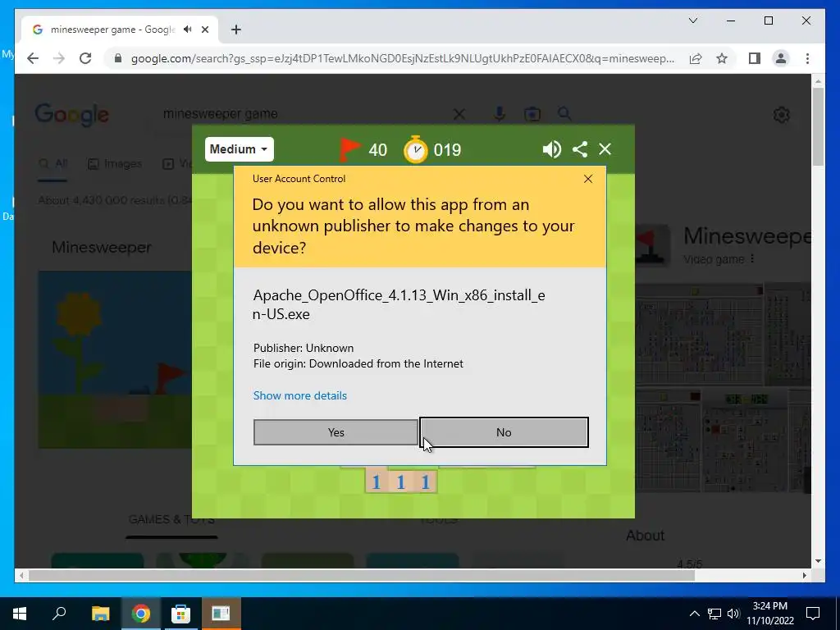Open File Explorer from taskbar

[101, 614]
